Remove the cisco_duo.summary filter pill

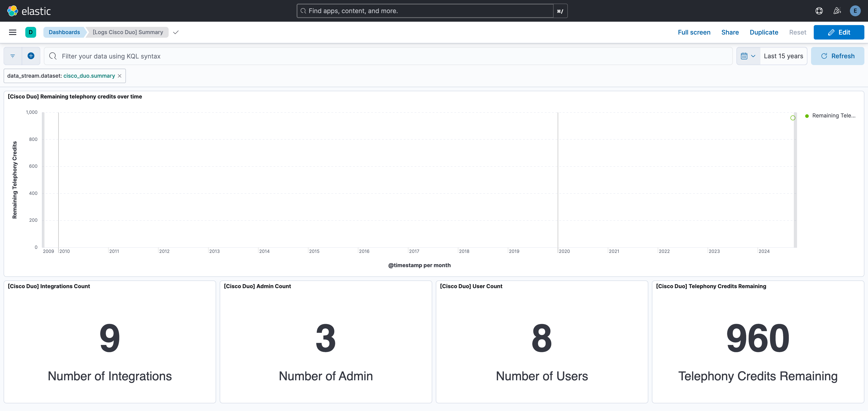click(120, 76)
